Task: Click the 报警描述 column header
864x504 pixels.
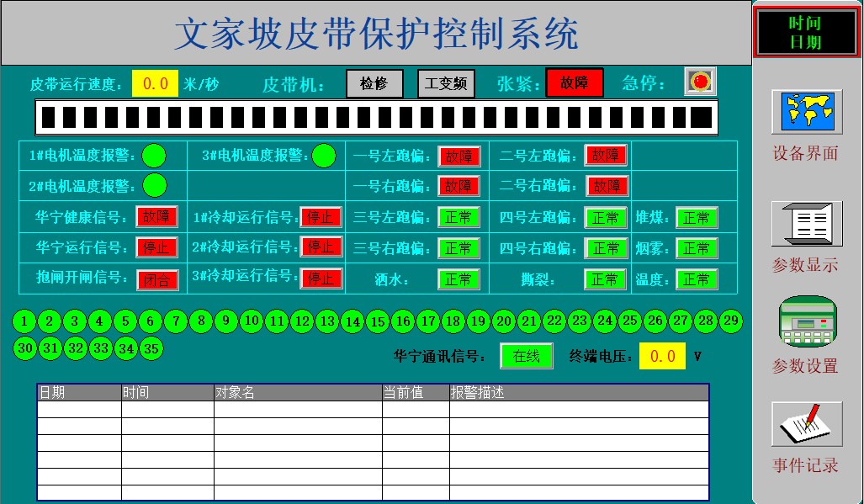Action: tap(579, 393)
